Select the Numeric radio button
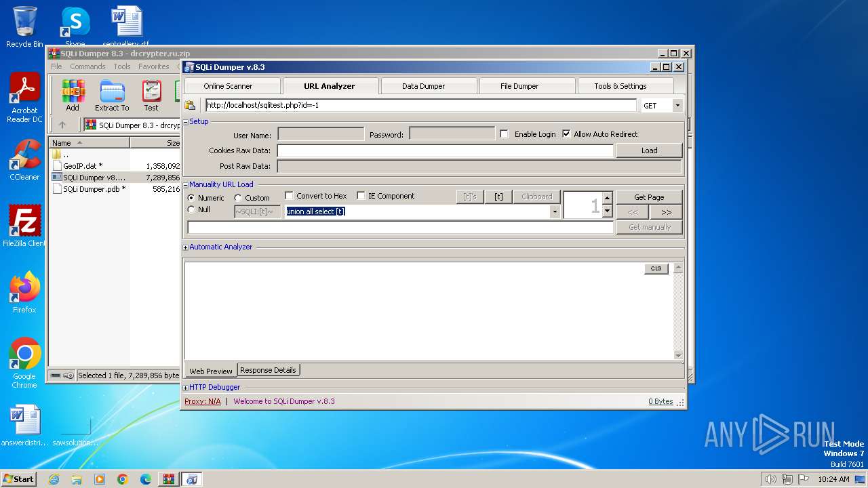The image size is (868, 488). tap(191, 198)
